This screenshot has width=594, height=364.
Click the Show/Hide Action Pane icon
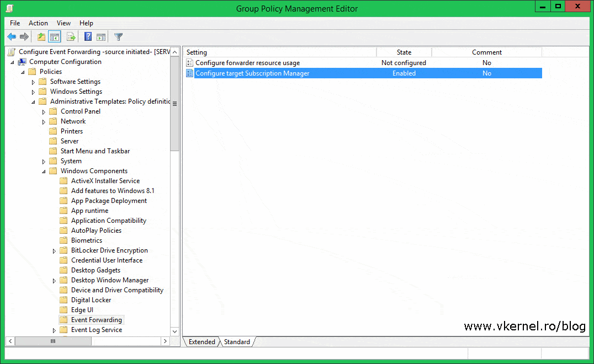pos(101,36)
